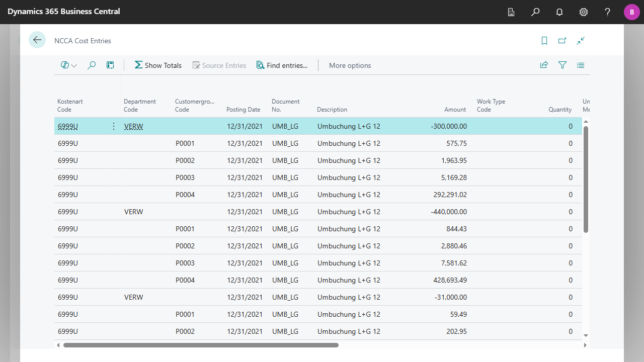Open the row options three-dot menu
Screen dimensions: 644x362
click(113, 126)
